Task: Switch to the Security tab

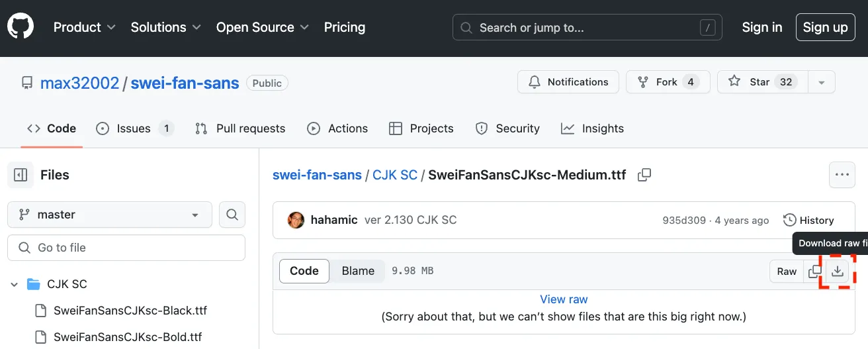Action: [x=508, y=128]
